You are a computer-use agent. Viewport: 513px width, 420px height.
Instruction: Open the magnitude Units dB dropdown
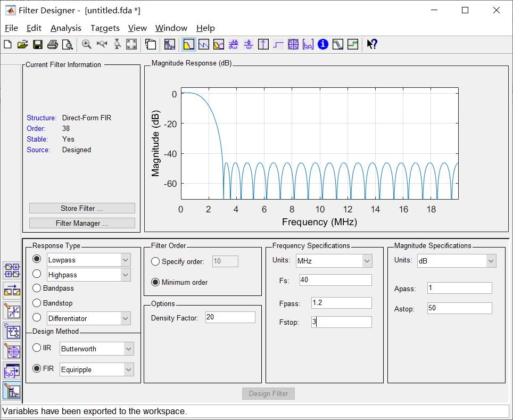point(491,261)
